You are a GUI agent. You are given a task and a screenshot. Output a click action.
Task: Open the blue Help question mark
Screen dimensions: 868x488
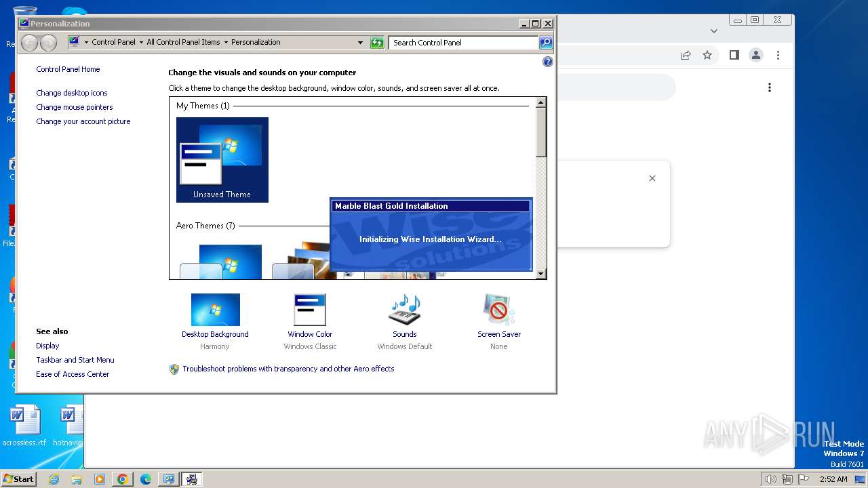pos(548,62)
